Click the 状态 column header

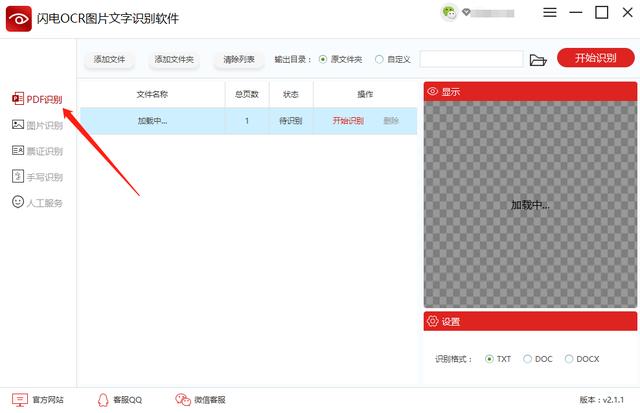click(x=291, y=94)
